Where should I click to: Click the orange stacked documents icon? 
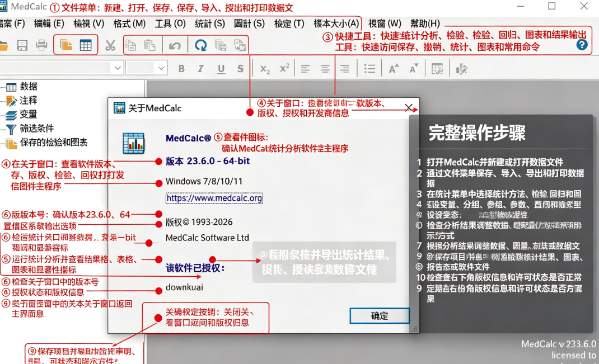point(65,45)
